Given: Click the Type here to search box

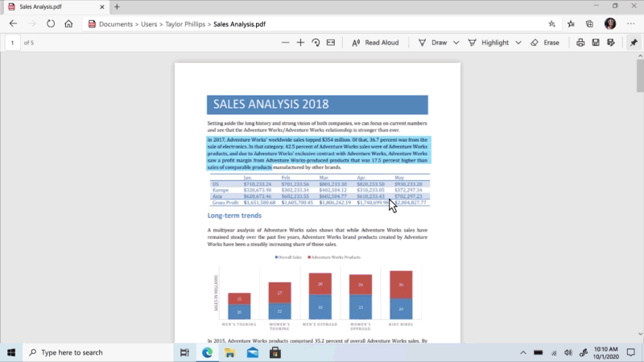Looking at the screenshot, I should coord(97,352).
